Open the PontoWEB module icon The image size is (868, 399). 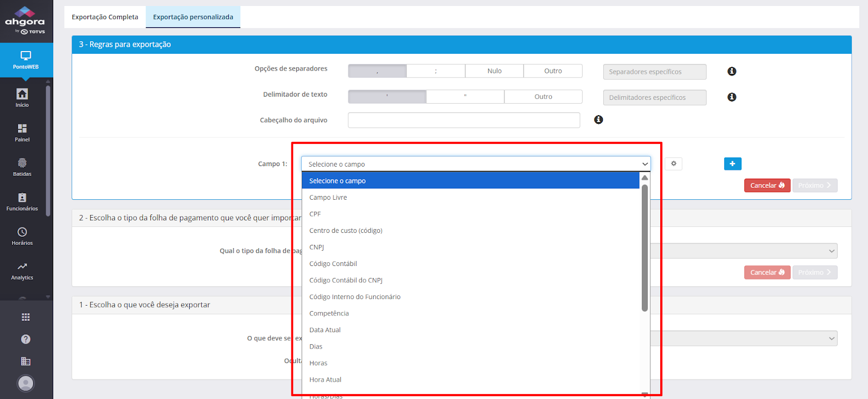coord(26,60)
